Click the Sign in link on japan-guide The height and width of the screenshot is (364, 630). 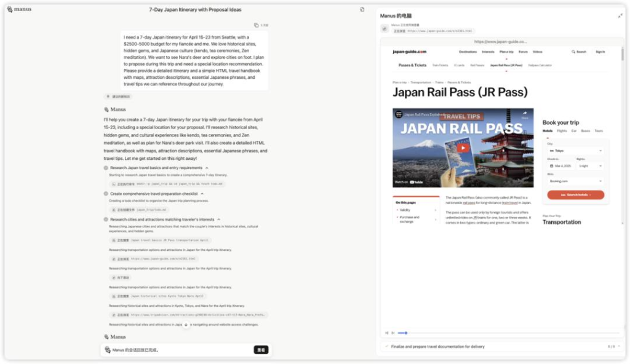[600, 52]
